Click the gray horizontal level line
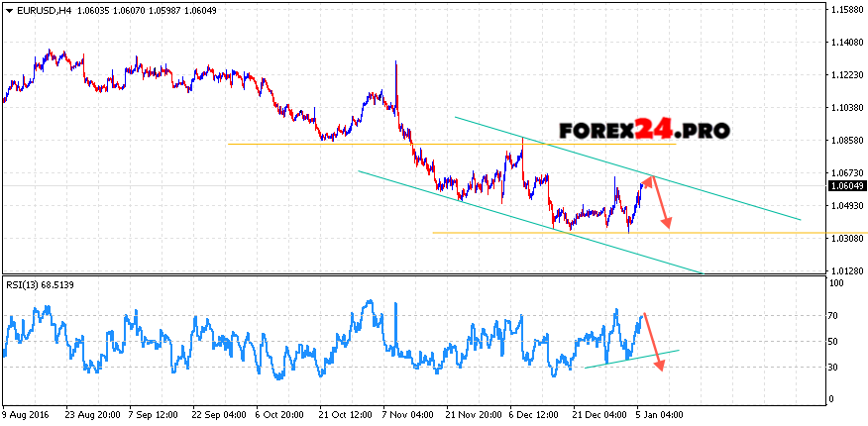Viewport: 868px width, 426px height. 396,144
